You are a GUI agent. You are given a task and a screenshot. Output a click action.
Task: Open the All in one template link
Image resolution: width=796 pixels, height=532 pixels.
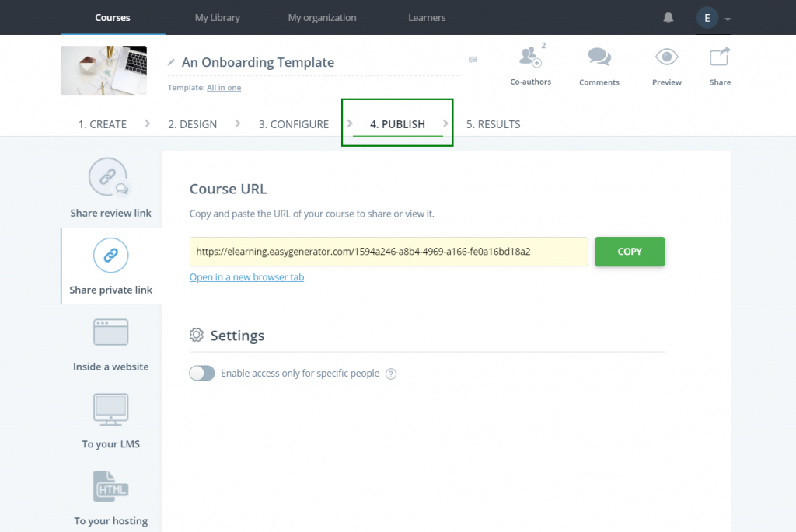224,88
